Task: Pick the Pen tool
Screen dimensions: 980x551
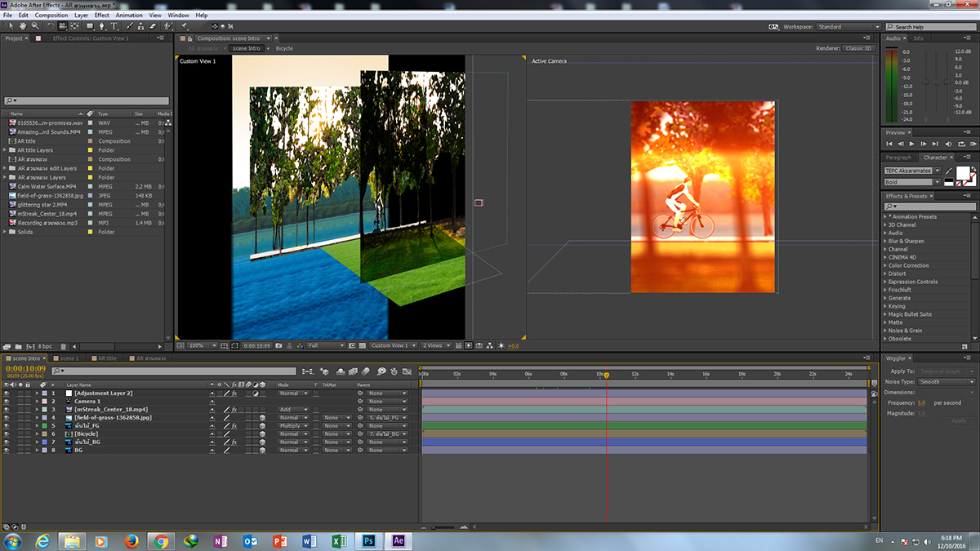Action: 101,26
